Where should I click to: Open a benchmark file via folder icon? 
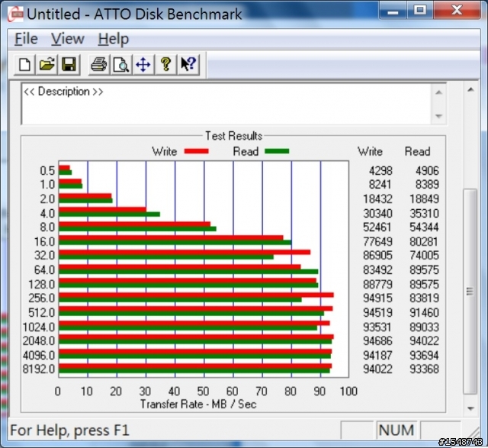(47, 64)
